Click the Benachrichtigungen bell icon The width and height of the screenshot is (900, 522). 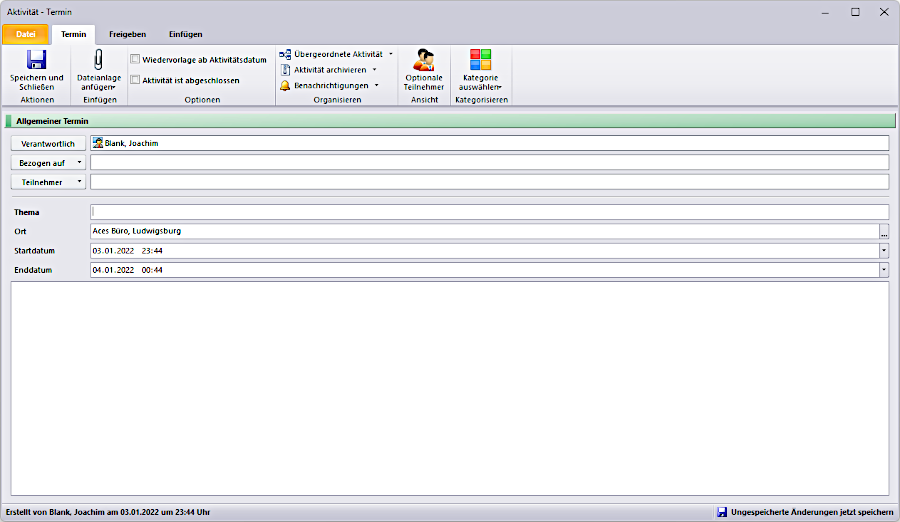[x=285, y=86]
